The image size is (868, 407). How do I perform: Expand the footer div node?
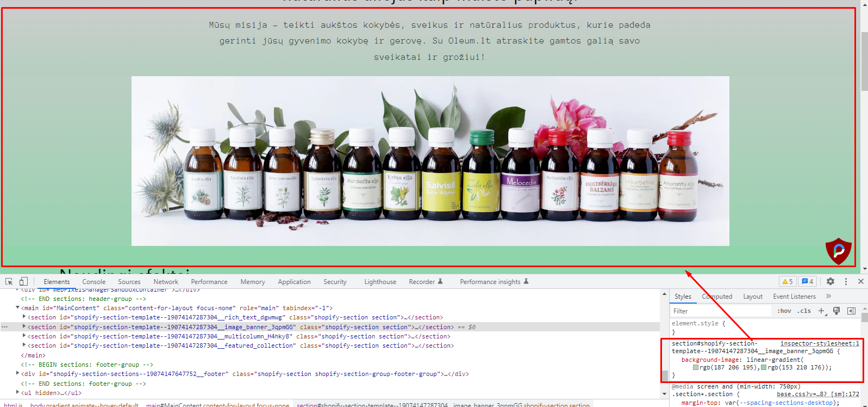[18, 373]
